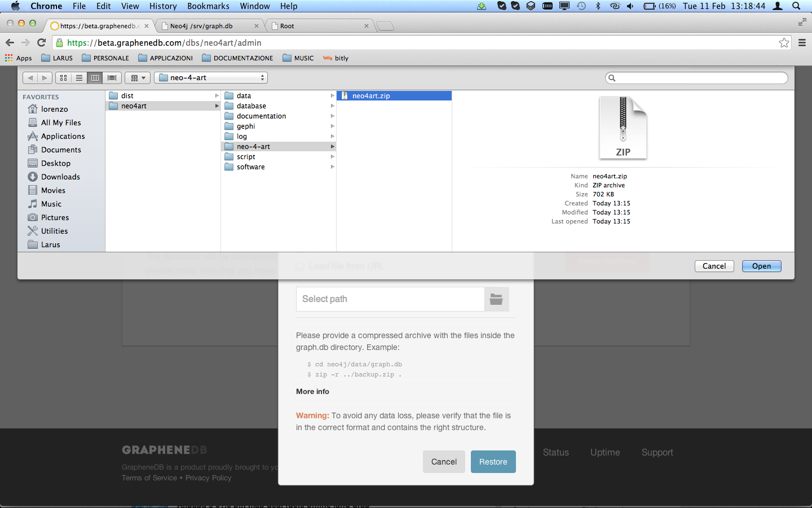Open the item arrangement dropdown
The height and width of the screenshot is (508, 812).
click(138, 78)
